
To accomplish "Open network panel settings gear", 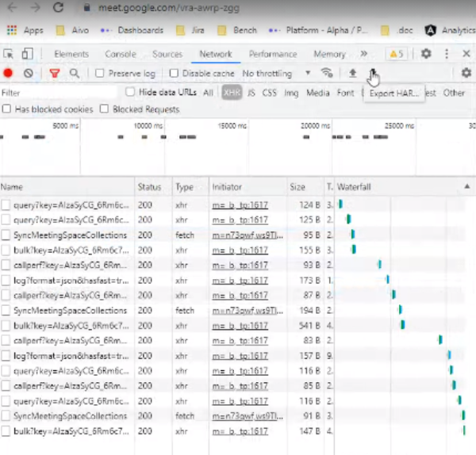I will click(466, 73).
